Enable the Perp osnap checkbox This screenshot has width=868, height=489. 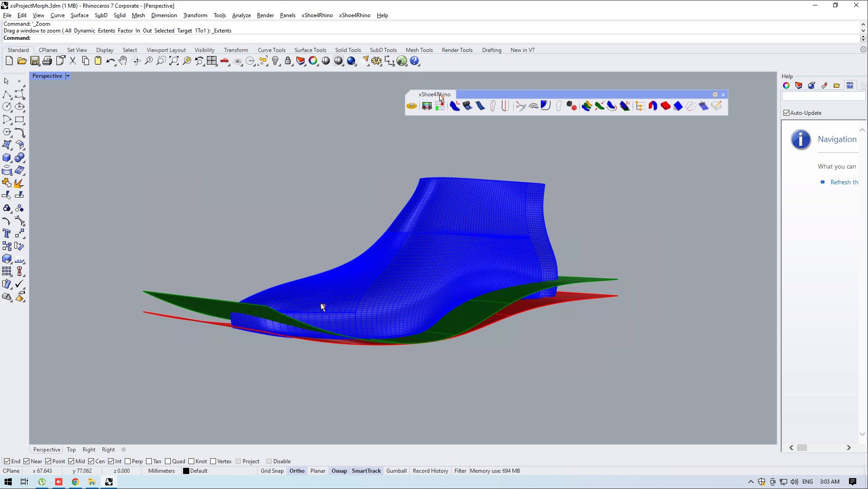128,461
